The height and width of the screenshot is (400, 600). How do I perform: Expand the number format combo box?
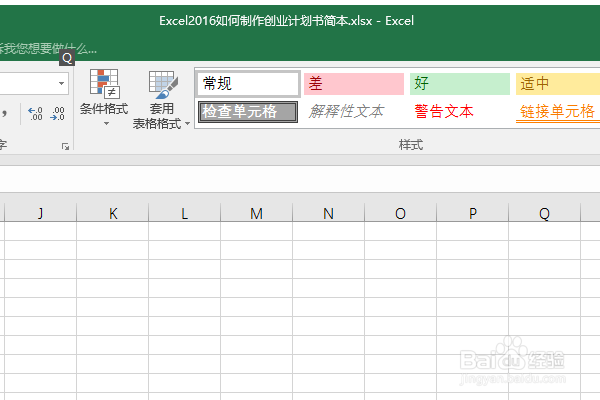pyautogui.click(x=61, y=83)
